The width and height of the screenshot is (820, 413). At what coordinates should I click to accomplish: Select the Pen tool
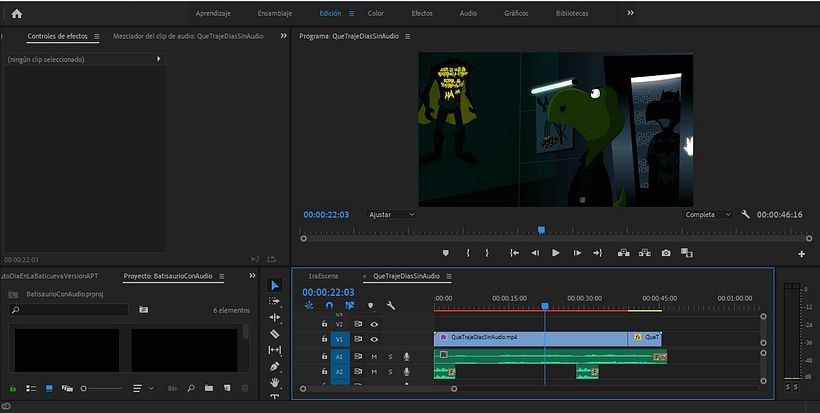[275, 366]
